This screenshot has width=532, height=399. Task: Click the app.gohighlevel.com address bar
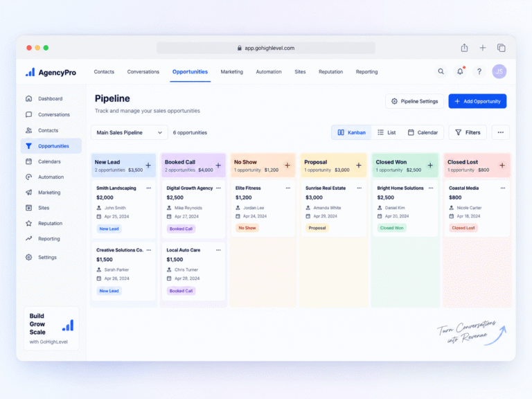point(266,48)
